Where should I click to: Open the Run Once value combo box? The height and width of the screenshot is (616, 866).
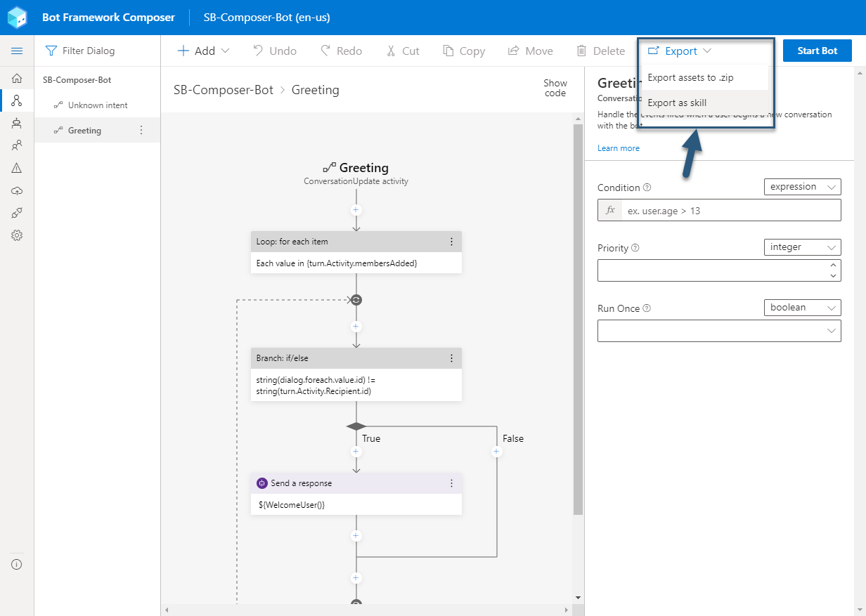point(719,331)
